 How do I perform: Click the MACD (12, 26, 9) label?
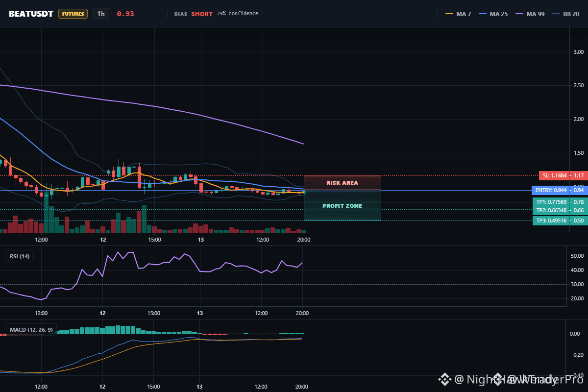(31, 330)
